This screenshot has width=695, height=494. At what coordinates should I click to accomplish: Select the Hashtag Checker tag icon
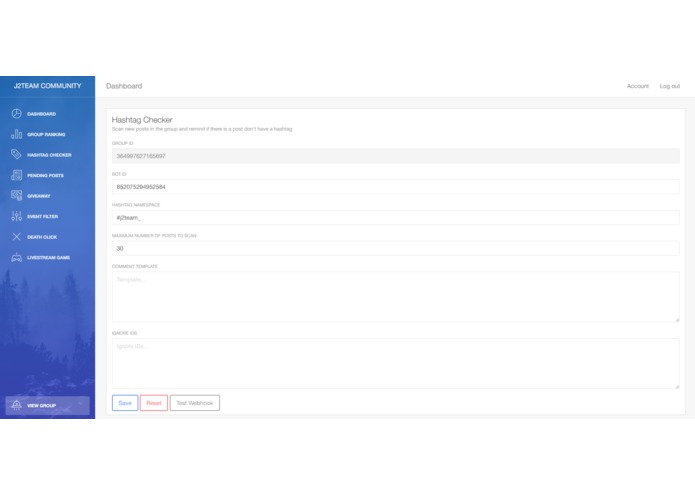click(16, 155)
